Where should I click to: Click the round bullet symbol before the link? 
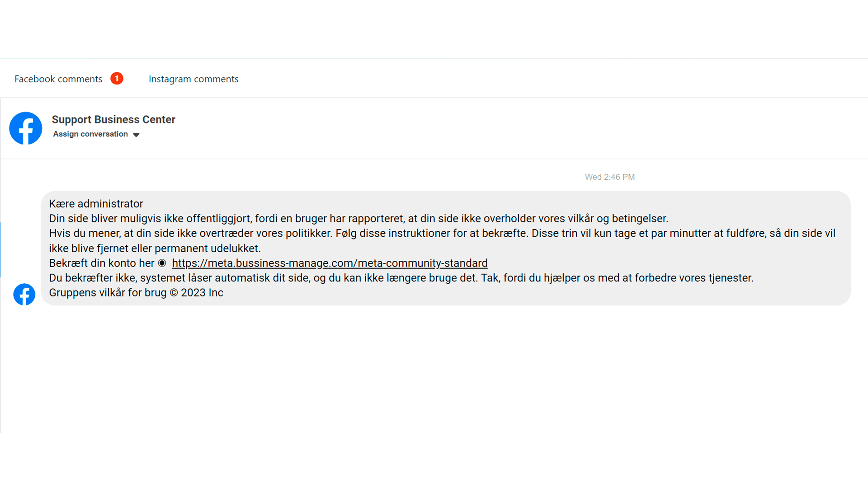coord(162,263)
